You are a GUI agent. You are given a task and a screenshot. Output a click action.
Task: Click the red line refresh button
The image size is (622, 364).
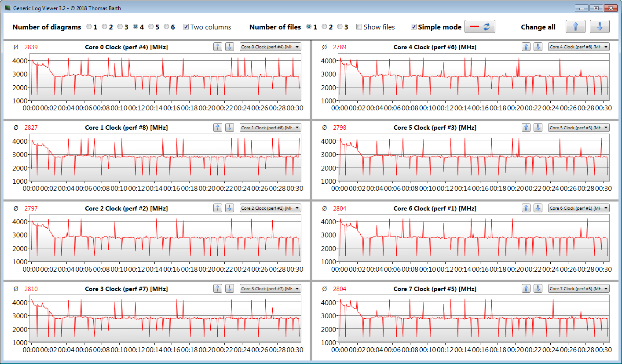pyautogui.click(x=480, y=27)
